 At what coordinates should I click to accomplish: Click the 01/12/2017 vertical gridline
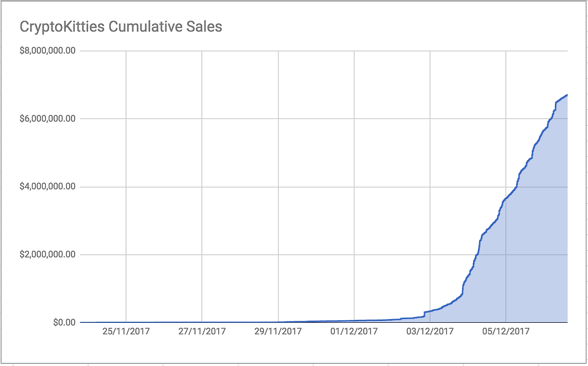[x=354, y=184]
